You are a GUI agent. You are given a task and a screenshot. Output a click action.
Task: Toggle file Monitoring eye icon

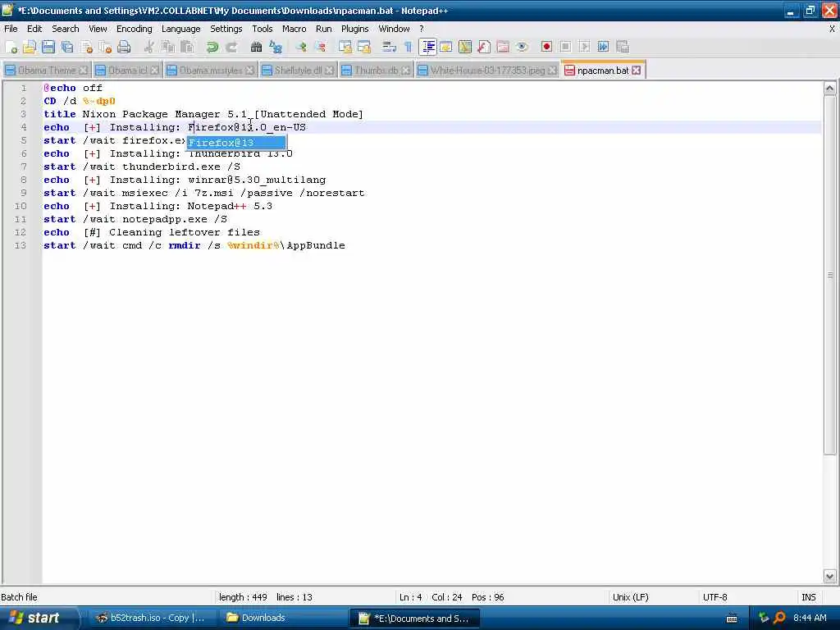coord(521,47)
